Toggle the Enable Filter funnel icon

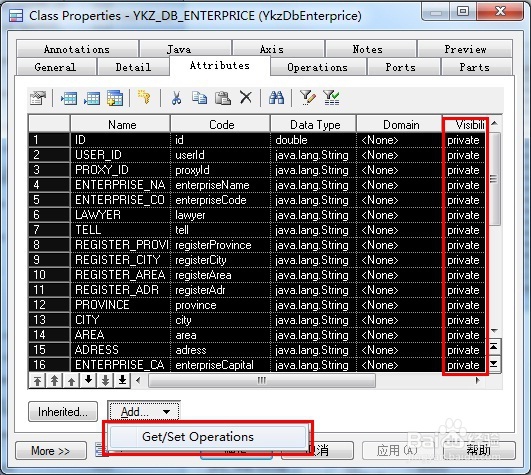point(331,98)
